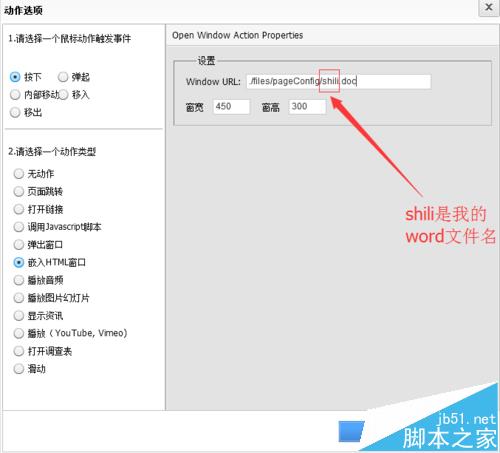The height and width of the screenshot is (453, 500).
Task: Select 播放图片幻灯片 action type
Action: [19, 298]
